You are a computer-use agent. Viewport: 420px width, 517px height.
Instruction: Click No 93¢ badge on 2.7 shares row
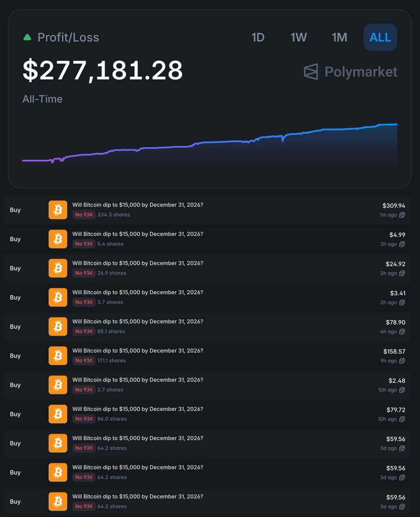[x=84, y=389]
